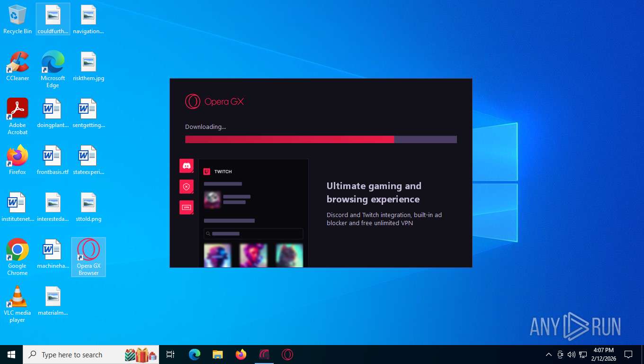Click the Twitch icon in preview panel

[206, 172]
